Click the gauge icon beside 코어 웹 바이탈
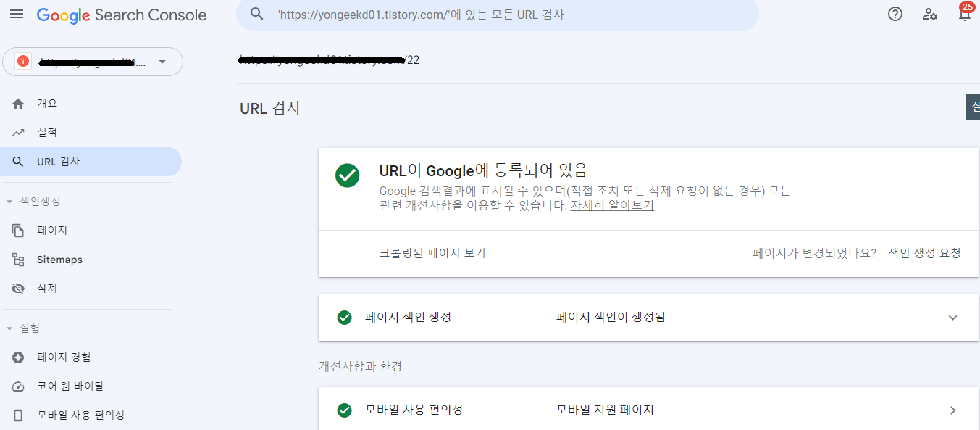The image size is (980, 430). point(19,386)
